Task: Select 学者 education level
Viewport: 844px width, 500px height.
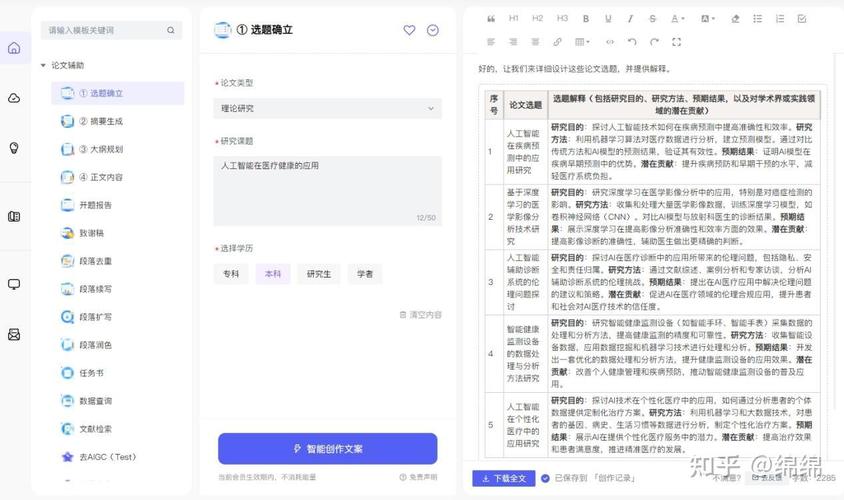Action: point(365,274)
